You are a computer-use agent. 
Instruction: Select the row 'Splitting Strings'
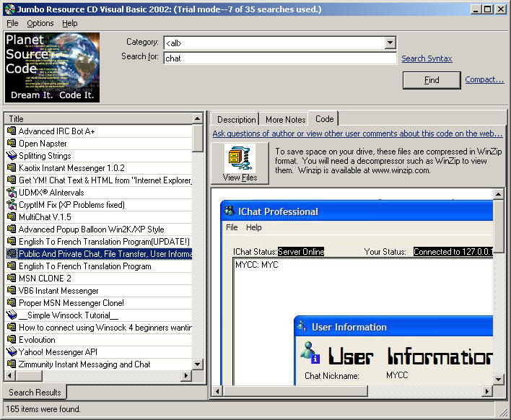(x=98, y=156)
